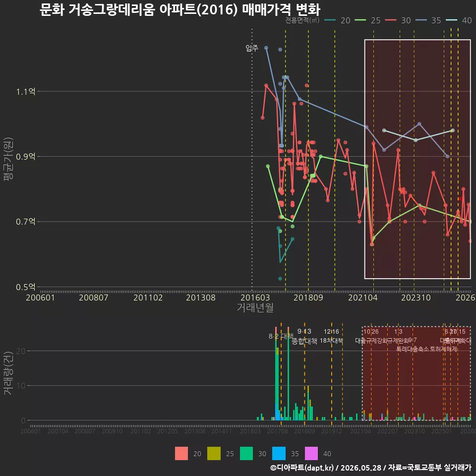This screenshot has height=476, width=476.
Task: Click the lowest 20㎡ teal data point
Action: pyautogui.click(x=280, y=279)
